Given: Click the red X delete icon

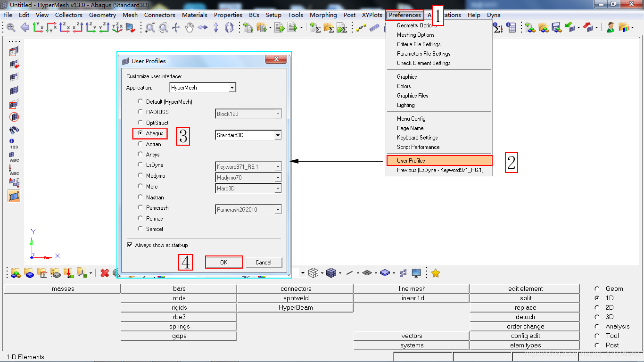Looking at the screenshot, I should point(105,273).
